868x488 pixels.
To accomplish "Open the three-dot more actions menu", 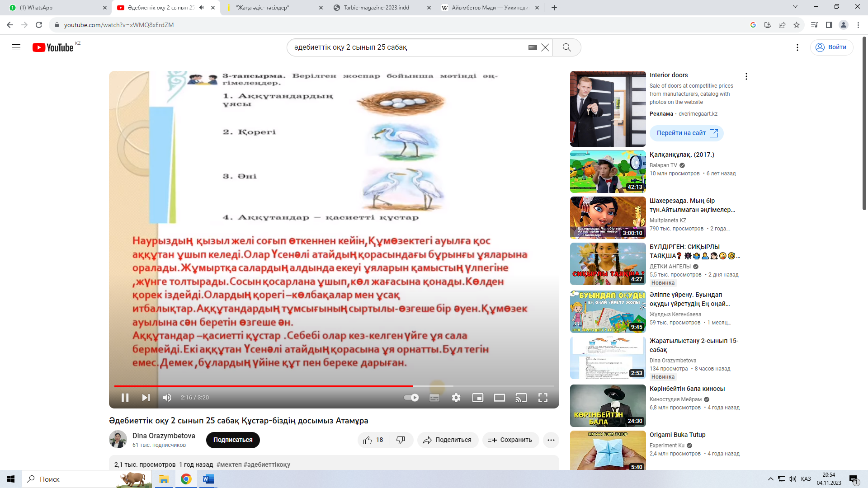I will [x=551, y=440].
